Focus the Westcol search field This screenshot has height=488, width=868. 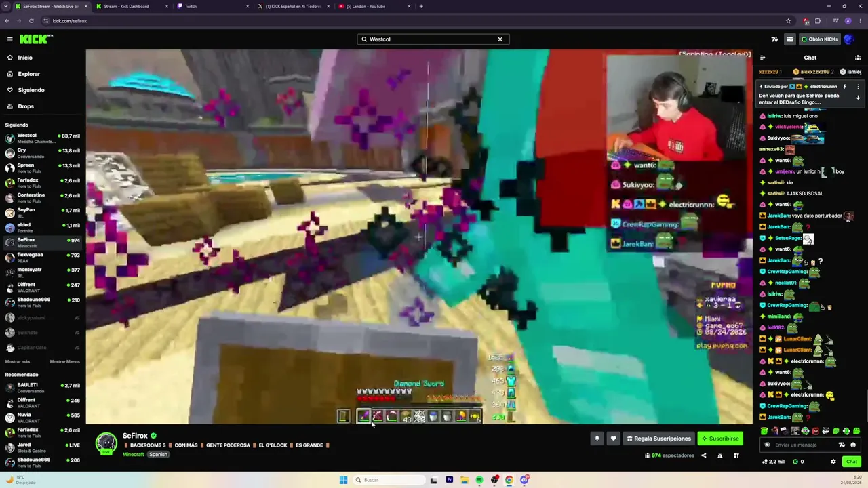(x=433, y=39)
